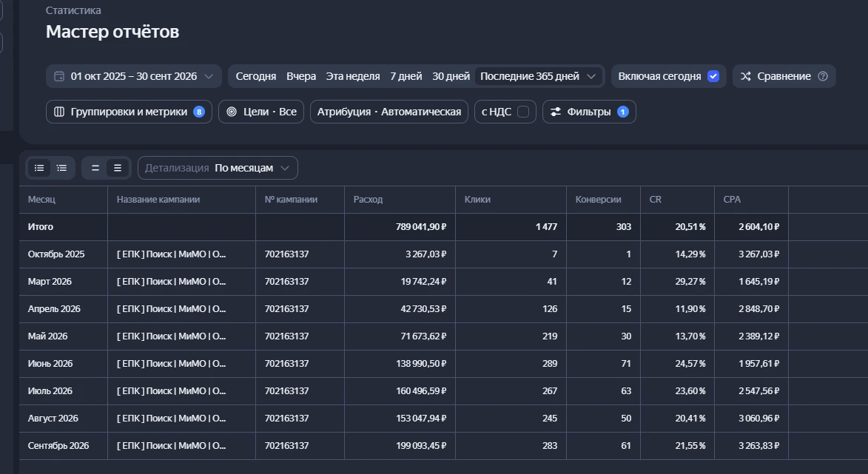
Task: Set compact two-line row density
Action: pyautogui.click(x=95, y=168)
